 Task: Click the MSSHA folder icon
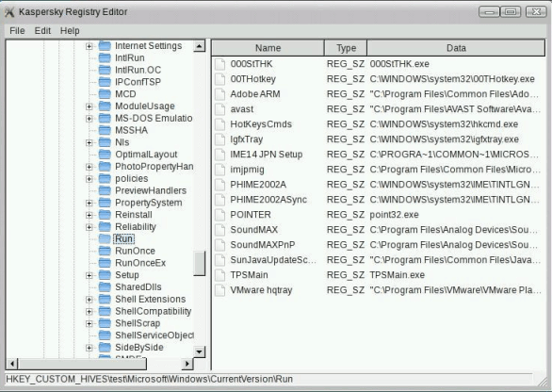(105, 130)
